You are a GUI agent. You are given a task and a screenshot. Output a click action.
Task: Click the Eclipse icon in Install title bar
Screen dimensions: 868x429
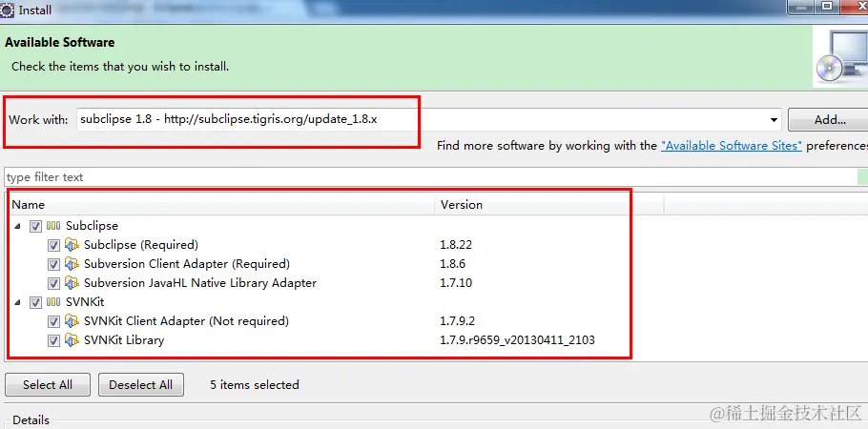pyautogui.click(x=7, y=10)
